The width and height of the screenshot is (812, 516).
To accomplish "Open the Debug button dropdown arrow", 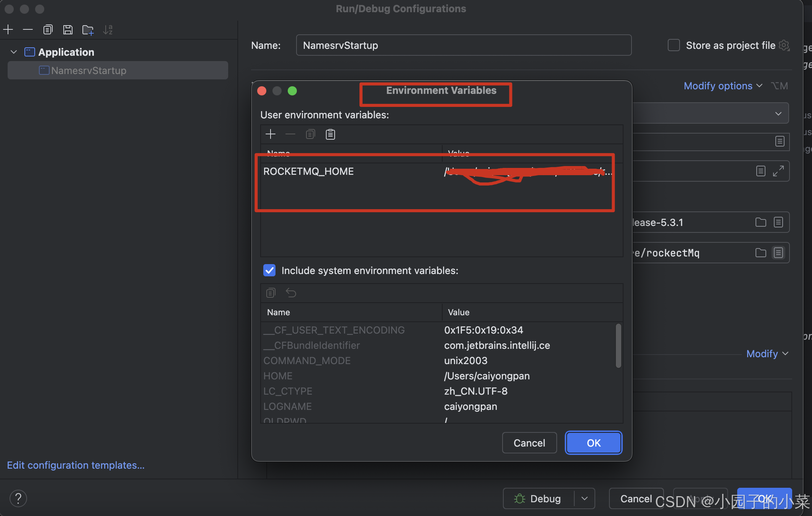I will 585,498.
